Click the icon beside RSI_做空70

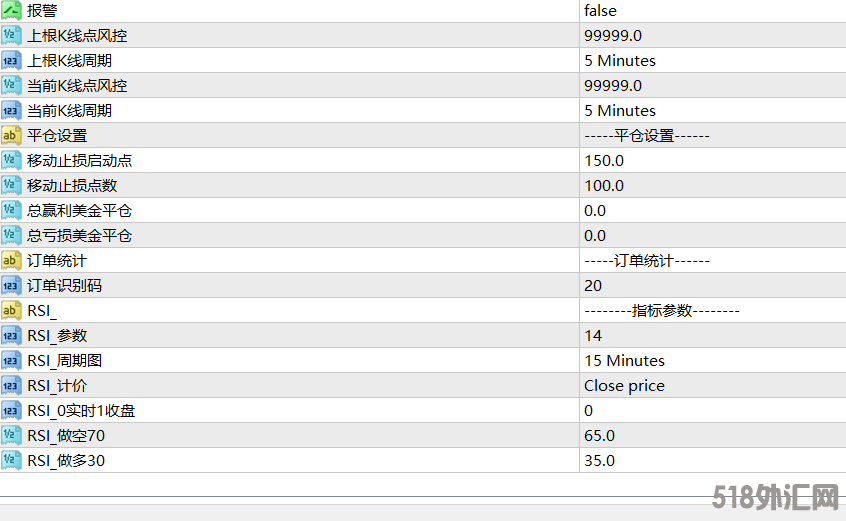[11, 435]
